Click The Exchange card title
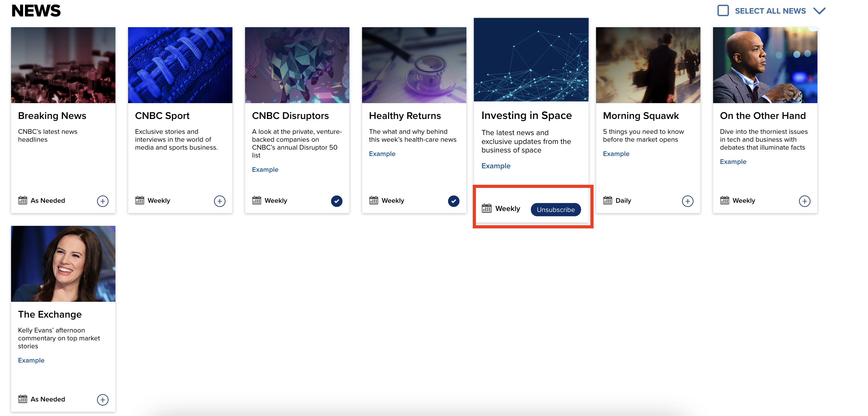Screen dimensions: 868x416 (50, 314)
